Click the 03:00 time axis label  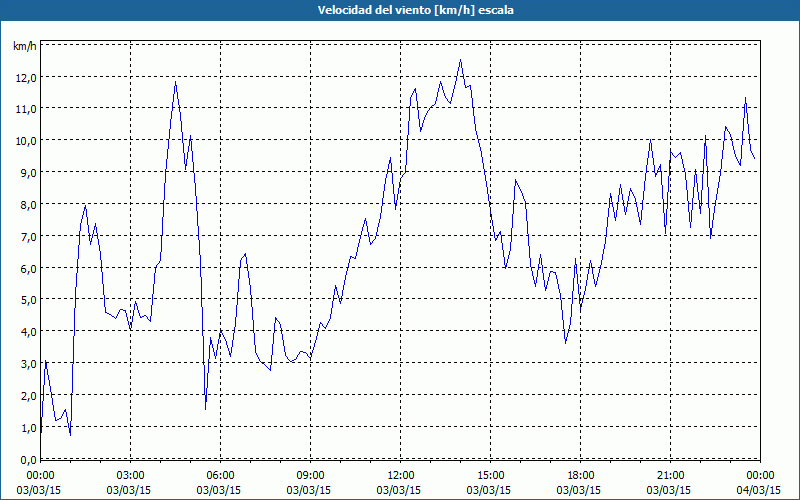(131, 476)
